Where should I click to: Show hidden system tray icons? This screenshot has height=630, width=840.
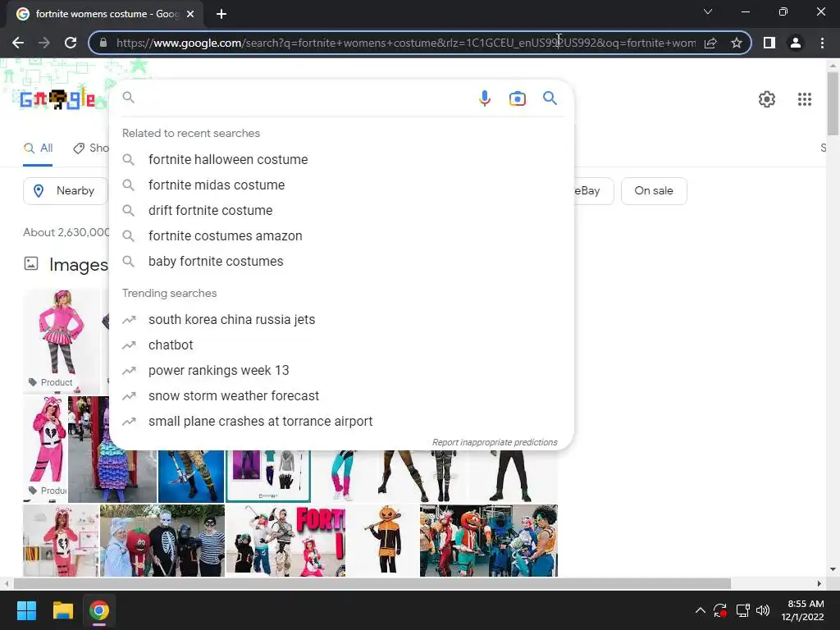click(x=701, y=610)
